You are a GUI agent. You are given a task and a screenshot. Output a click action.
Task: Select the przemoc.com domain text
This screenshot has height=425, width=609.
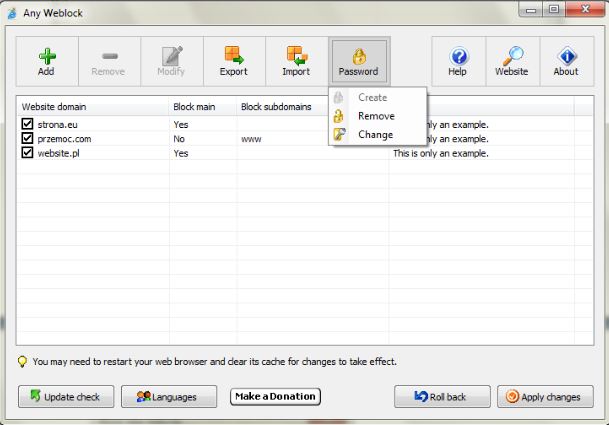[x=64, y=139]
